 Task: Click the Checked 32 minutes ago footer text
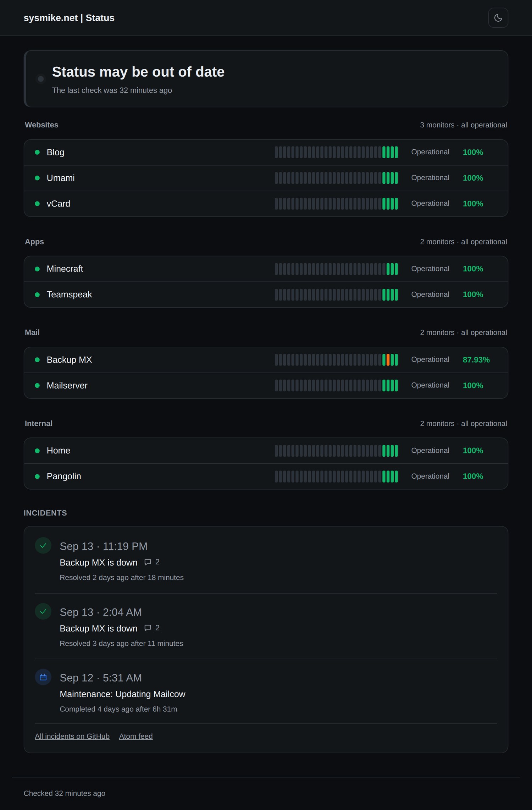(65, 793)
